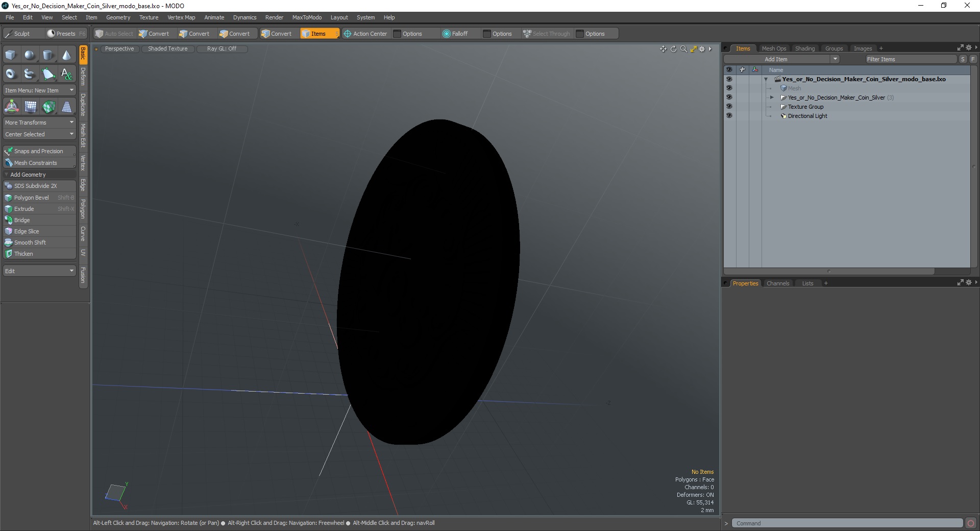The height and width of the screenshot is (531, 980).
Task: Select the Thicken tool
Action: click(x=39, y=254)
